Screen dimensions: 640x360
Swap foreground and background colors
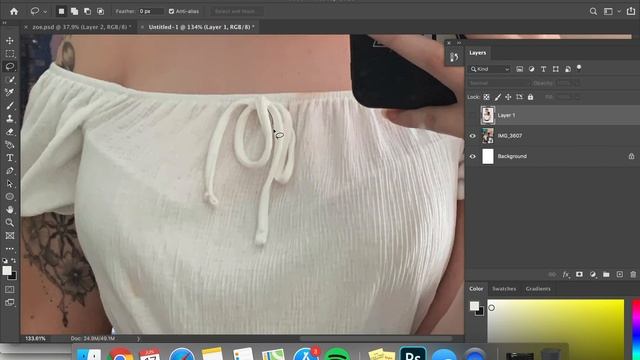(13, 260)
